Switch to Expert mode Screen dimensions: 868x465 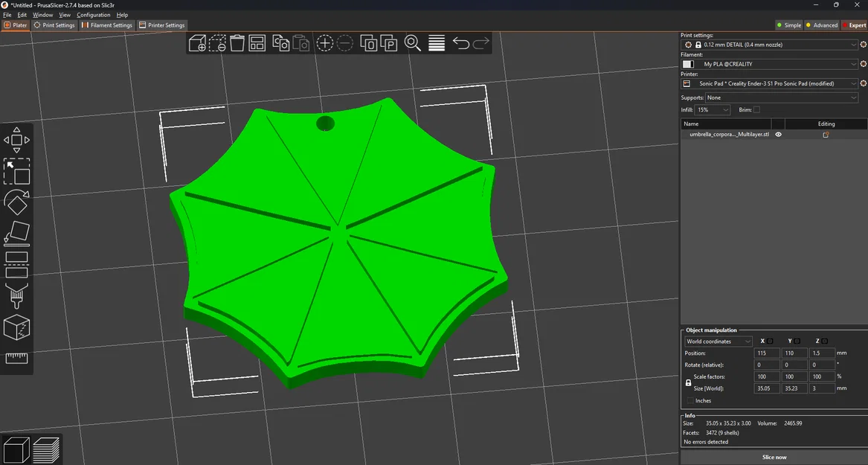[855, 25]
